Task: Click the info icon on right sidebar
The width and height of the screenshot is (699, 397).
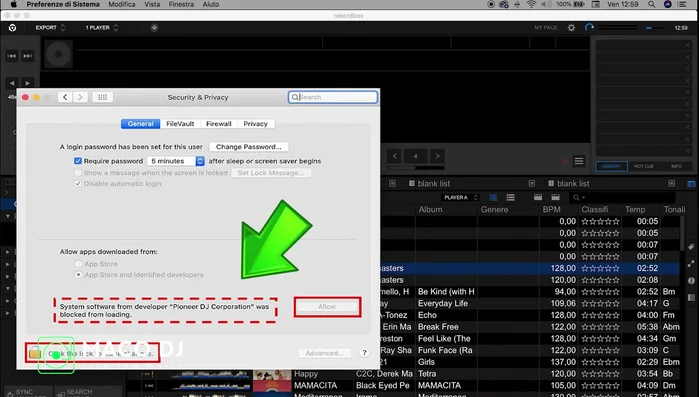Action: tap(691, 281)
